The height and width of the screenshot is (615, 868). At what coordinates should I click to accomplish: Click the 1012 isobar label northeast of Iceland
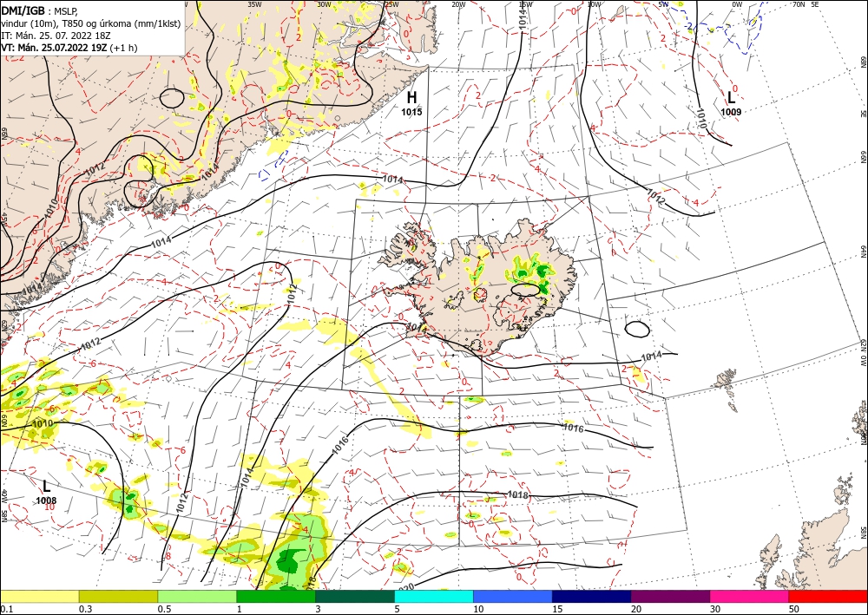coord(655,197)
